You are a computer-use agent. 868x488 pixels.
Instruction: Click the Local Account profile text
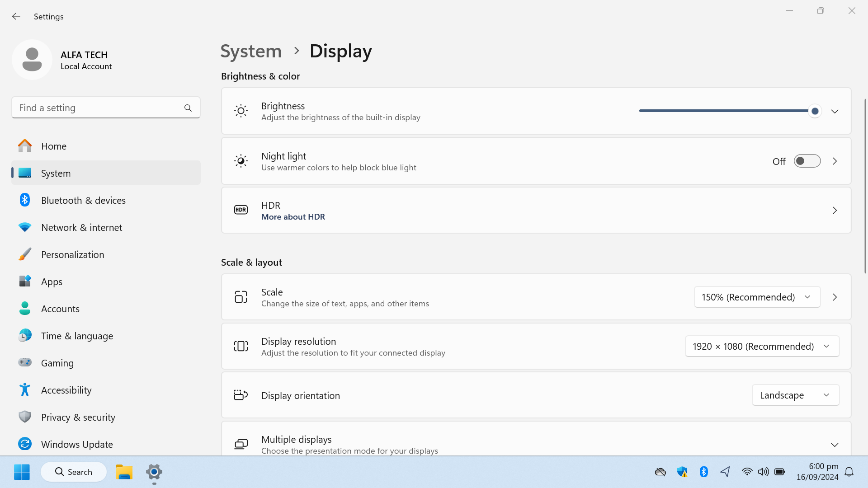86,66
